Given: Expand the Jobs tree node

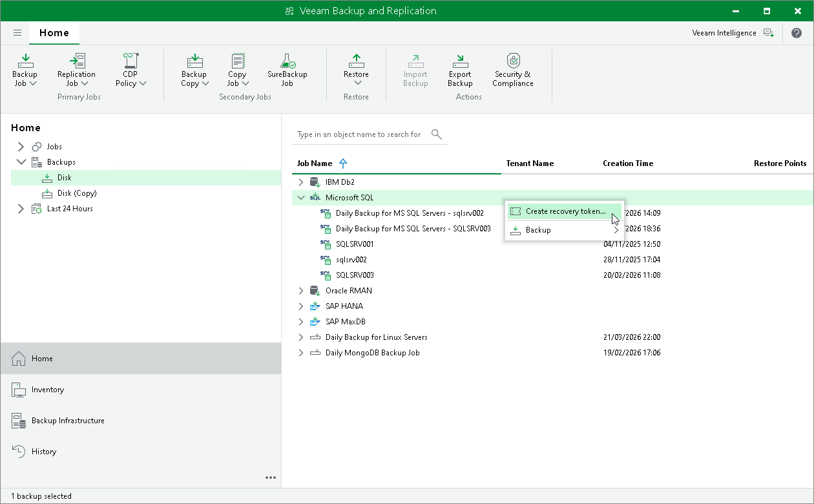Looking at the screenshot, I should [x=21, y=147].
